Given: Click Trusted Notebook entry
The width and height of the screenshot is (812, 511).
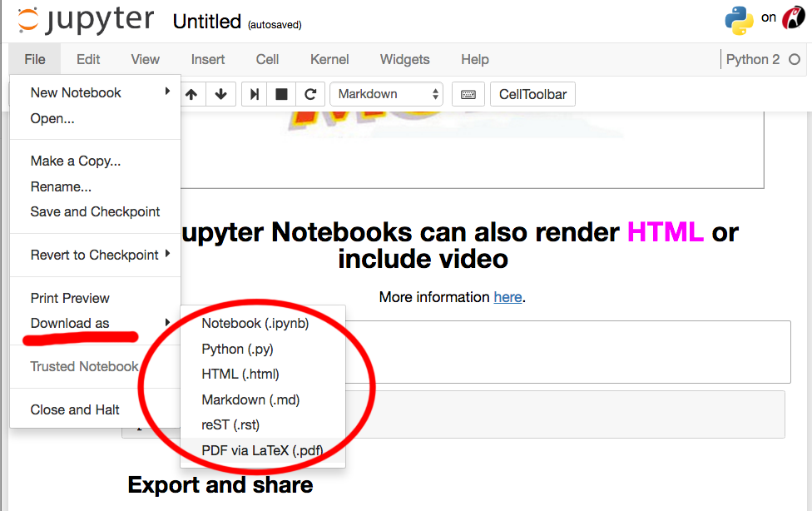Looking at the screenshot, I should (x=96, y=366).
